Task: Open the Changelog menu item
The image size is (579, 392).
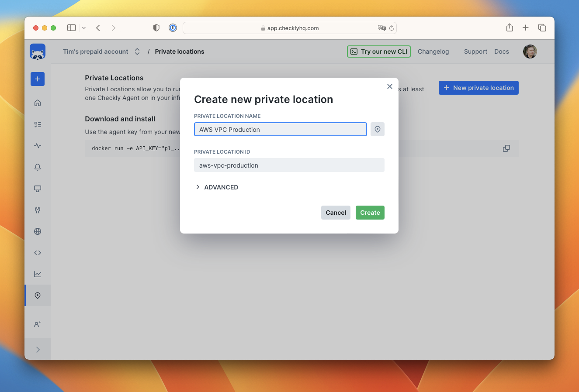Action: tap(433, 51)
